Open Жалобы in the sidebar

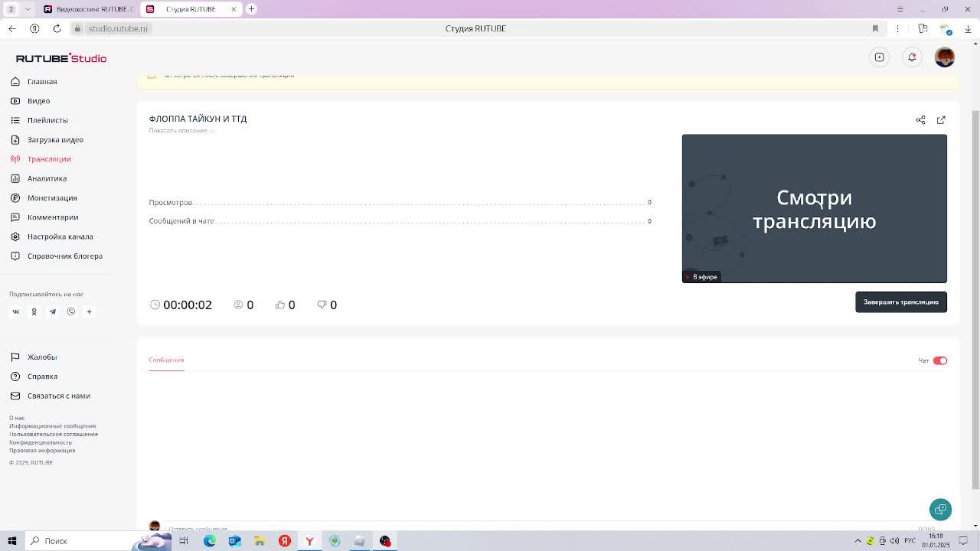(34, 357)
